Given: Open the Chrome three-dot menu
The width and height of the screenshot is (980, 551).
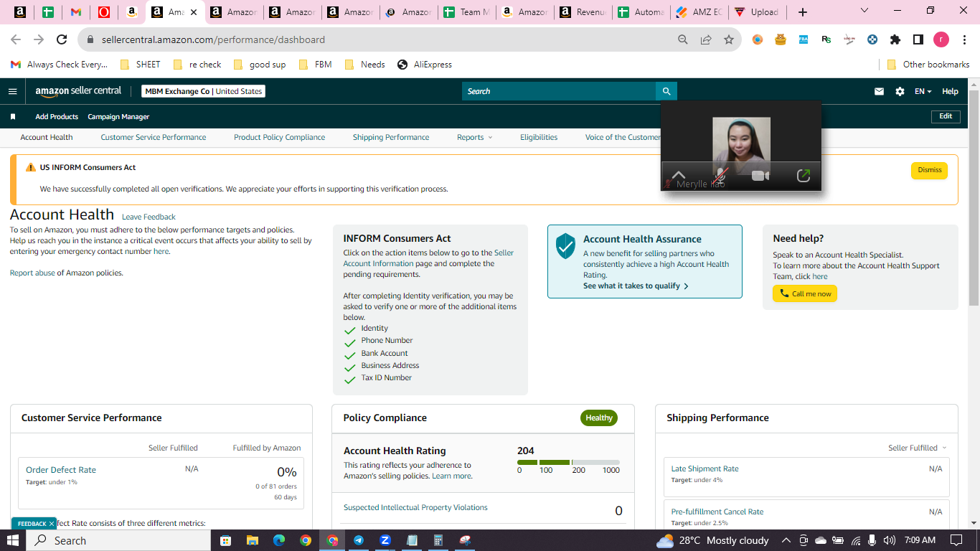Looking at the screenshot, I should 963,39.
